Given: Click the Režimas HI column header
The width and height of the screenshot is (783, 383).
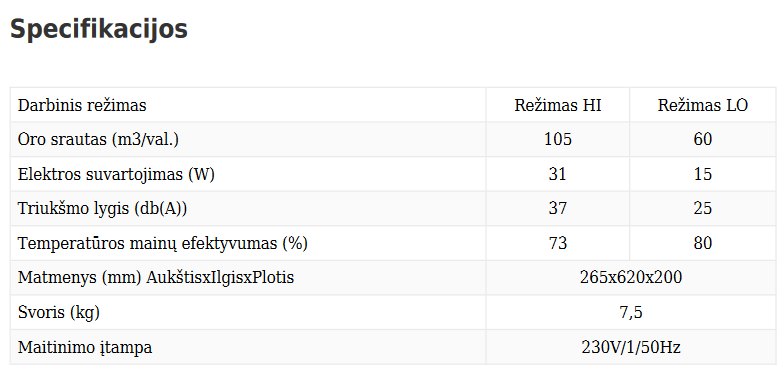Looking at the screenshot, I should tap(558, 105).
